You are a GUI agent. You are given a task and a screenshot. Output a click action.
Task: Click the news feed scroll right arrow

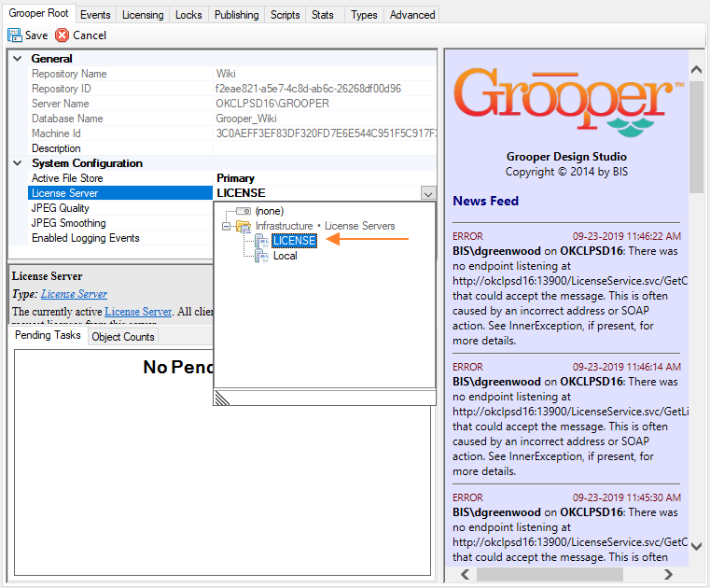click(668, 574)
